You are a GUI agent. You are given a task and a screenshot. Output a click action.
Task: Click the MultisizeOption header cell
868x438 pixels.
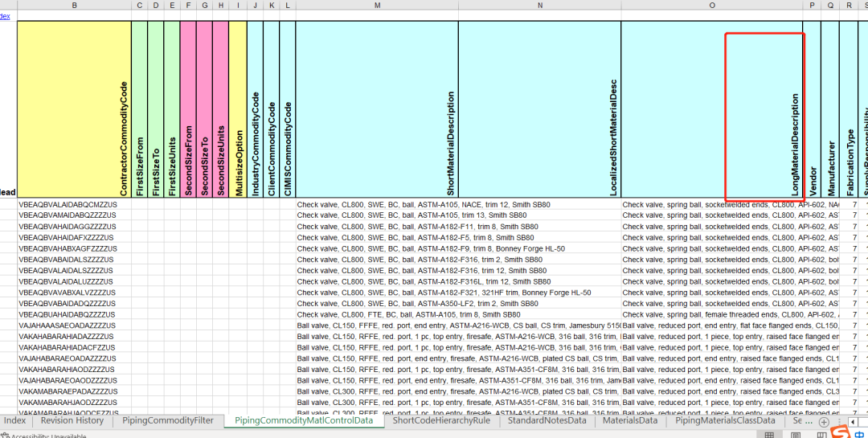pos(238,109)
